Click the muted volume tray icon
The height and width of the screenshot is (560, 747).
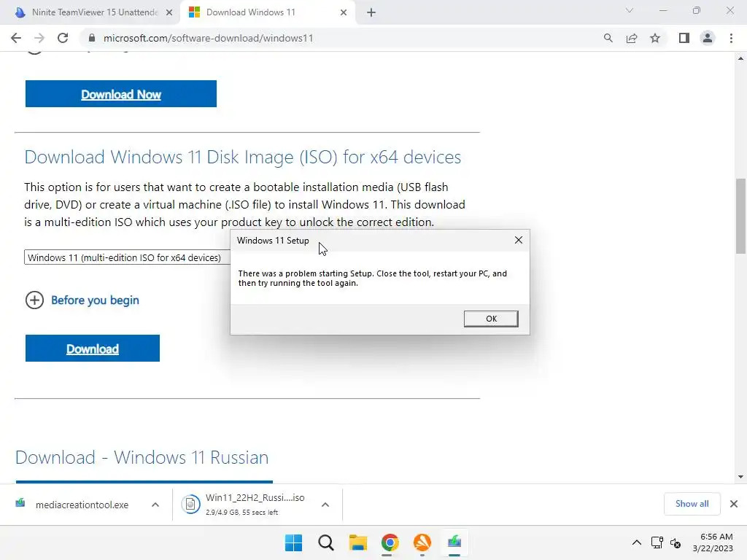point(675,542)
